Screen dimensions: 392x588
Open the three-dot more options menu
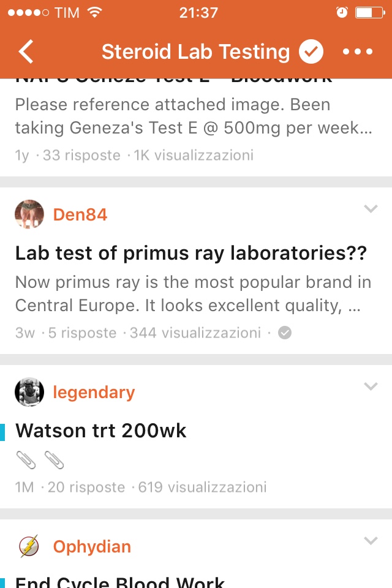click(x=358, y=52)
